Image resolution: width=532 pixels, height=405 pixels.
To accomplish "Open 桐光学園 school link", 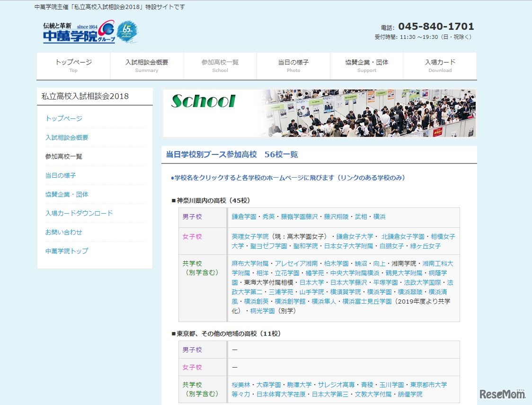I will click(x=262, y=311).
